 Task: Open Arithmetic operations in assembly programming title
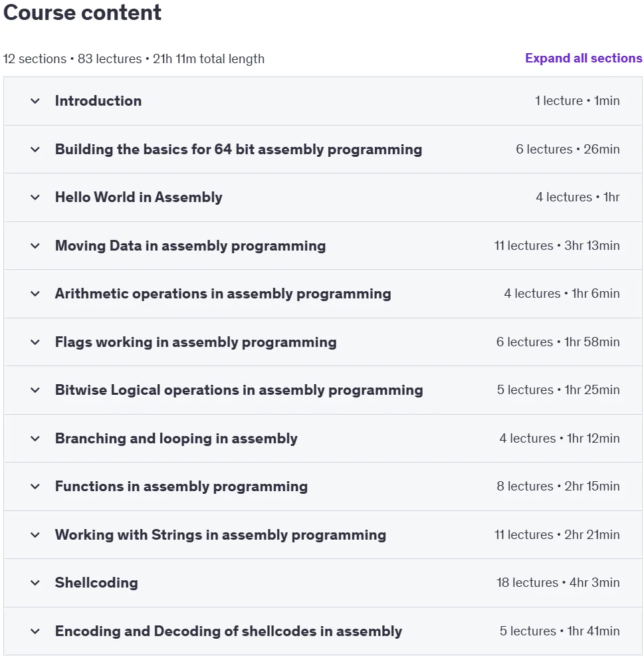tap(223, 294)
